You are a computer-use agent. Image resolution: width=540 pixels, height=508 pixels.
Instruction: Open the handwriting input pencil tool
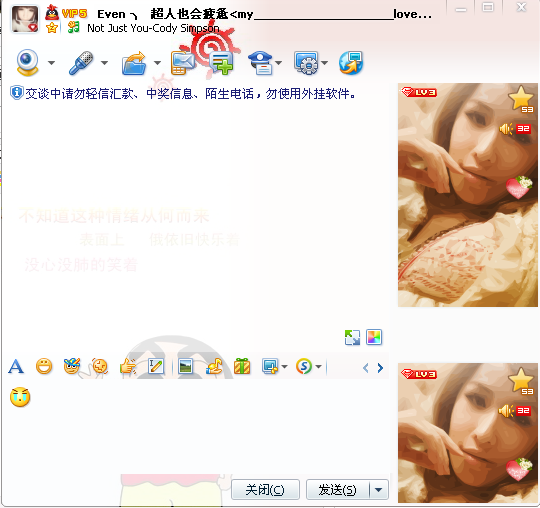(x=156, y=366)
